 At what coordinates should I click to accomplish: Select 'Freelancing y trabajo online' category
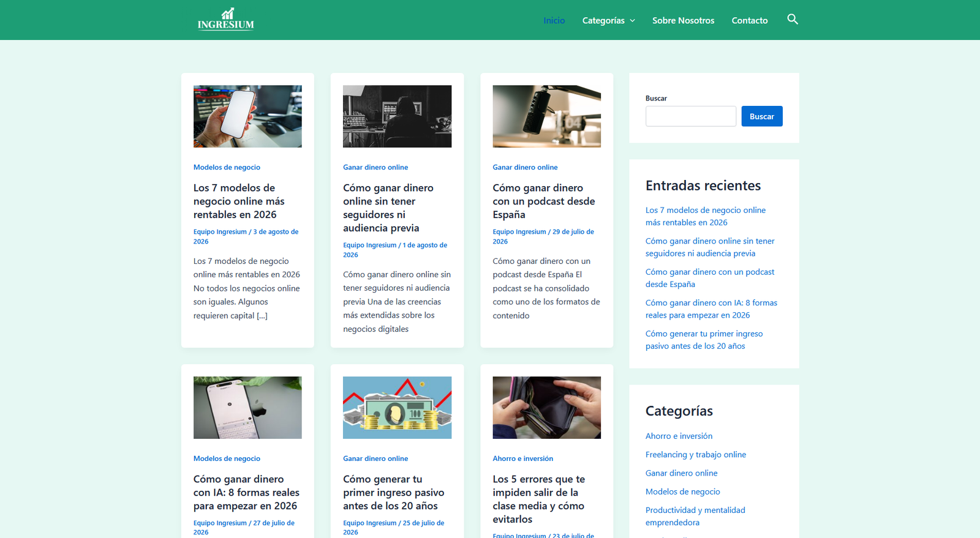pos(695,455)
